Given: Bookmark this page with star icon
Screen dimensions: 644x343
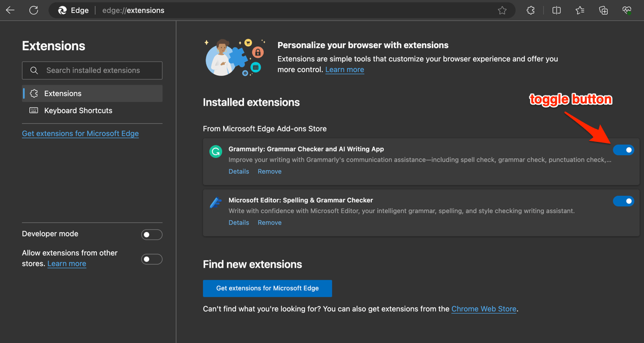Looking at the screenshot, I should (502, 10).
